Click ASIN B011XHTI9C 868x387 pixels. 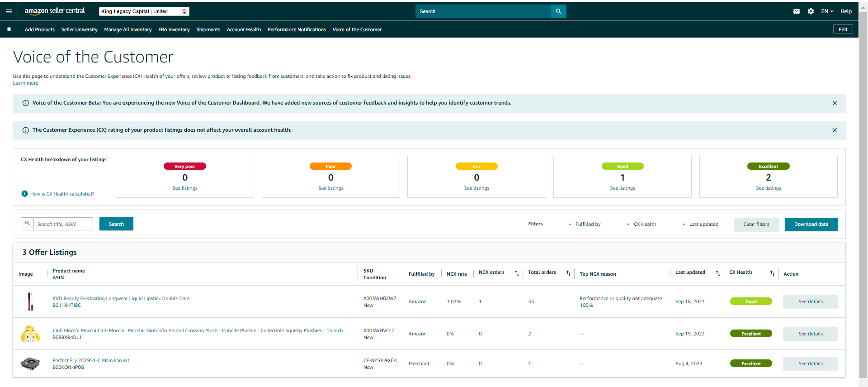[66, 305]
